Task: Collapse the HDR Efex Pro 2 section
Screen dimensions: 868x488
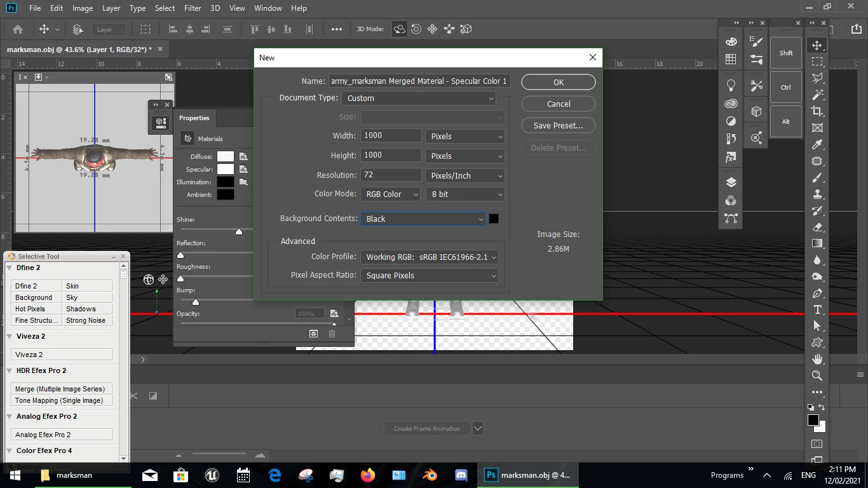Action: pos(10,370)
